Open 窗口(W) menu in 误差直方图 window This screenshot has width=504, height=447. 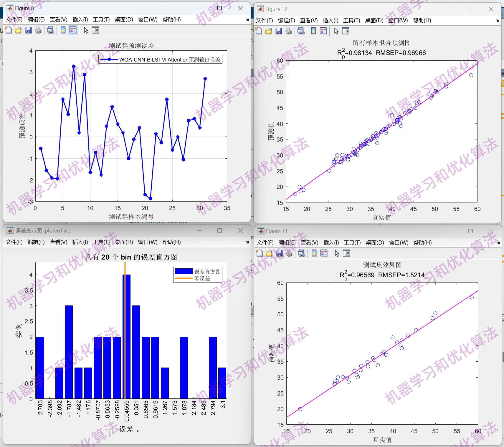[148, 242]
